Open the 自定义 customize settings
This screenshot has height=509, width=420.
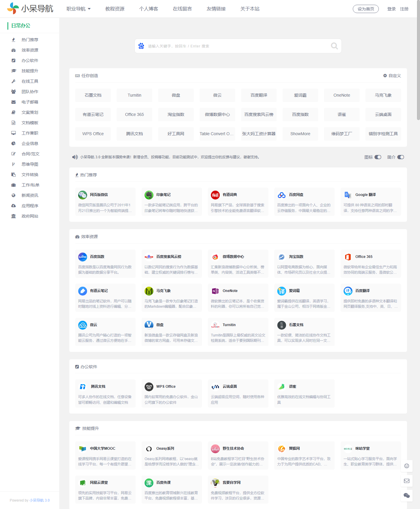[392, 76]
